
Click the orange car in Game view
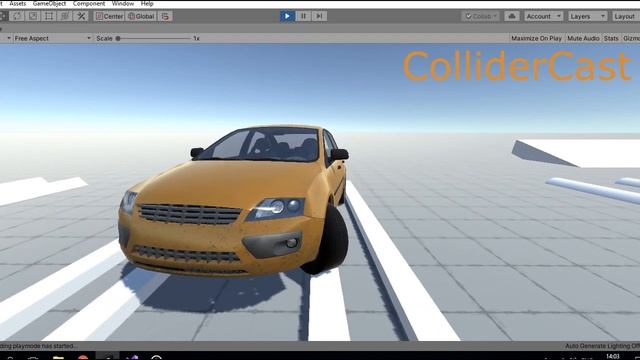(x=234, y=201)
